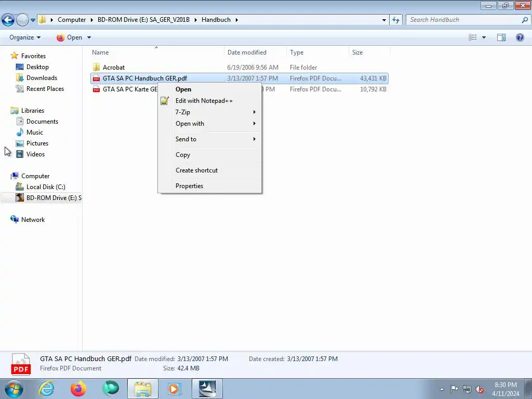Click BD-ROM Drive (E:) breadcrumb segment
The height and width of the screenshot is (399, 532).
(143, 20)
